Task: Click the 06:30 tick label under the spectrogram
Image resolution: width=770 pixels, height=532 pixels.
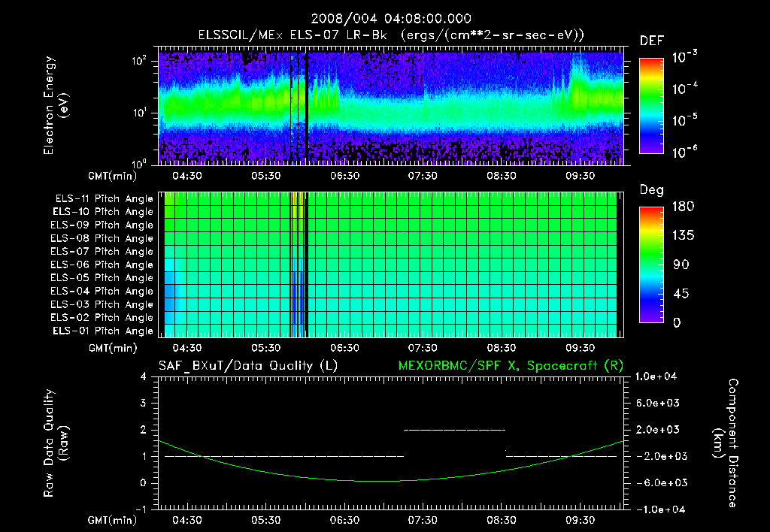Action: pos(344,176)
